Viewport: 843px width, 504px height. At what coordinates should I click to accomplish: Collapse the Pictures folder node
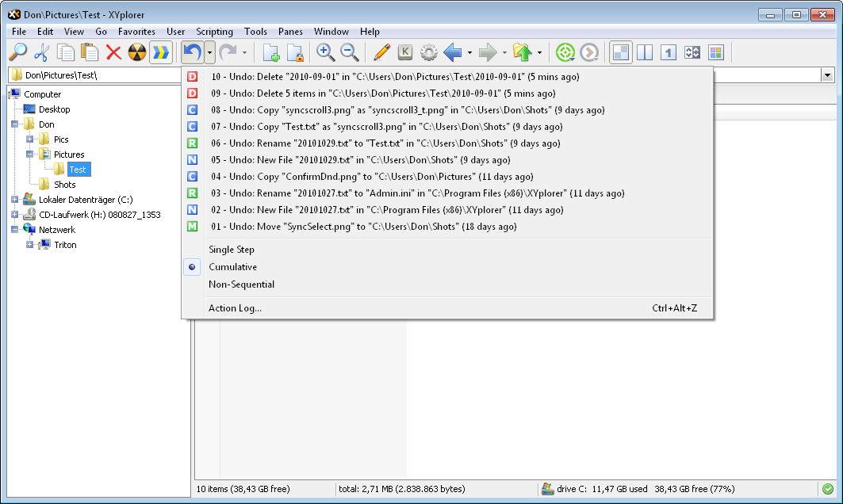29,155
